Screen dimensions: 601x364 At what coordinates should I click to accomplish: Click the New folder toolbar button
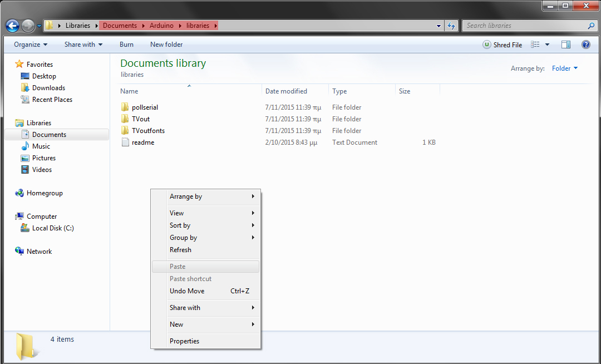click(166, 45)
